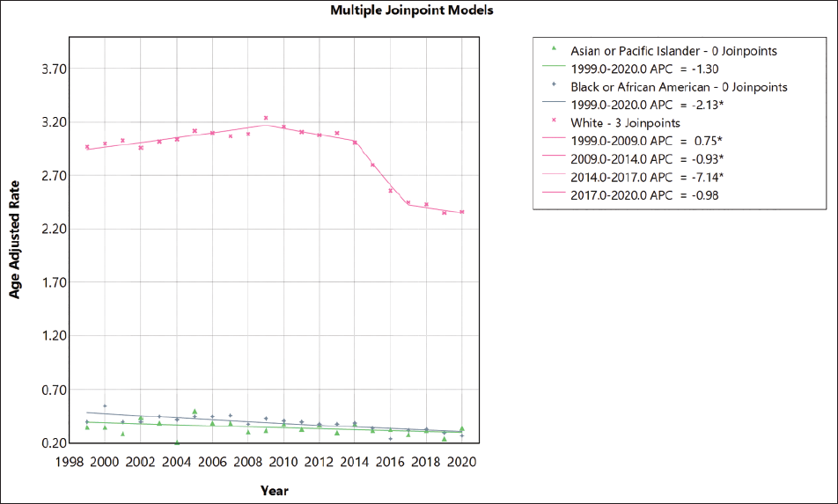Click the Year axis label
838x504 pixels.
275,490
